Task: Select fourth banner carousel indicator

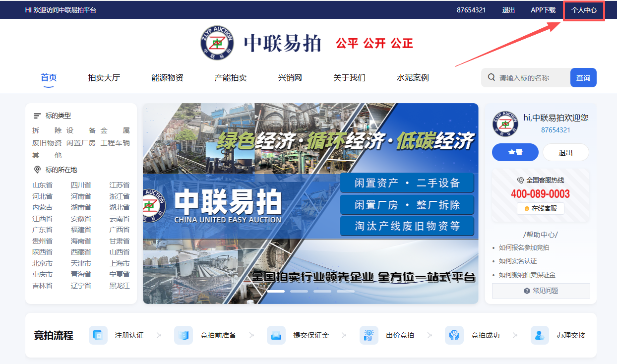Action: click(x=346, y=291)
